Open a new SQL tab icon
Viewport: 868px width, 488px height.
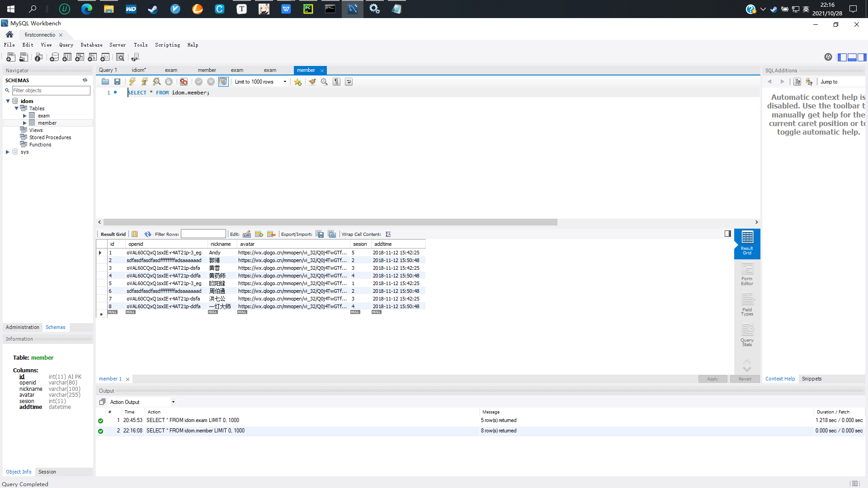(x=11, y=57)
